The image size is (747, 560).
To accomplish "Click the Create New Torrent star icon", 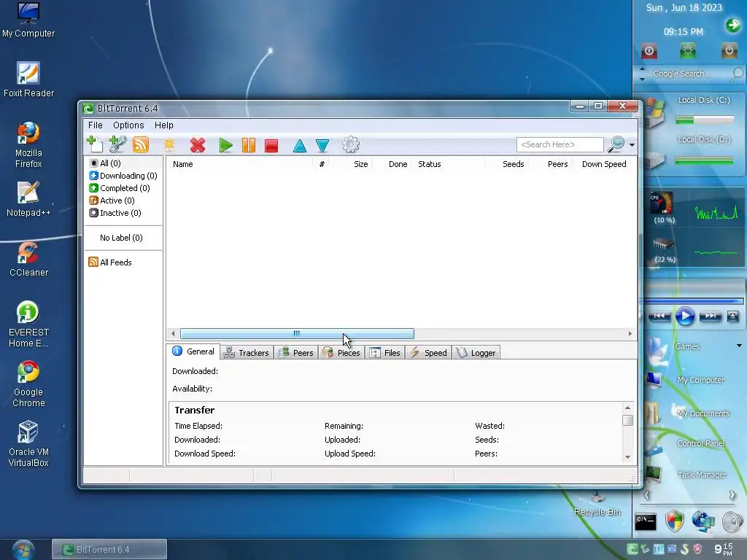I will [169, 145].
